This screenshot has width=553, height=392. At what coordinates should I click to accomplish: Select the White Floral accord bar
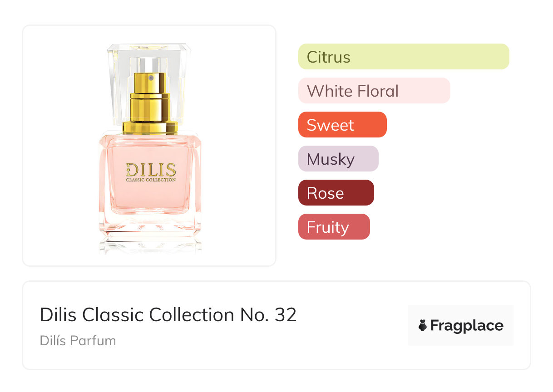tap(374, 91)
